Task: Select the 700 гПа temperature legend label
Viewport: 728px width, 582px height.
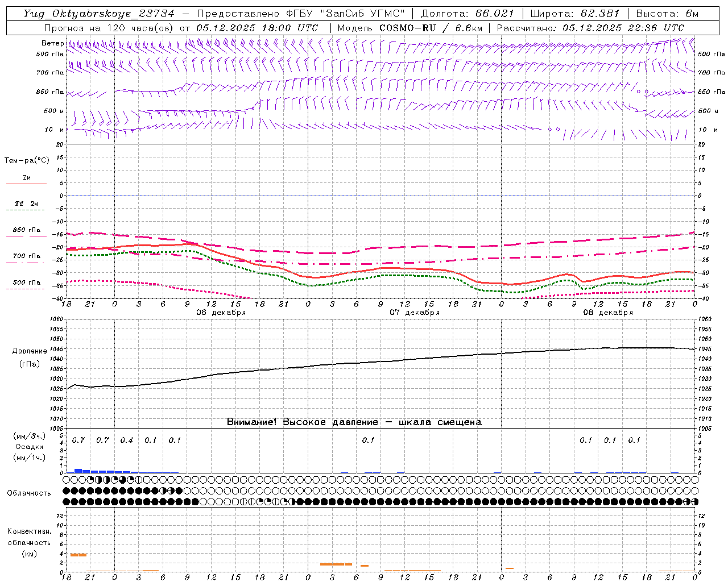Action: (x=27, y=256)
